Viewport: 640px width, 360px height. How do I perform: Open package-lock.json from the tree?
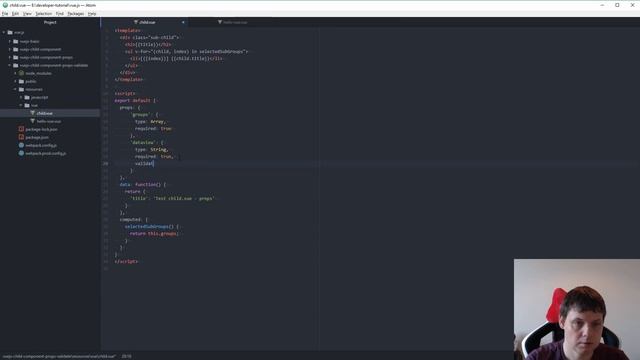pos(41,129)
